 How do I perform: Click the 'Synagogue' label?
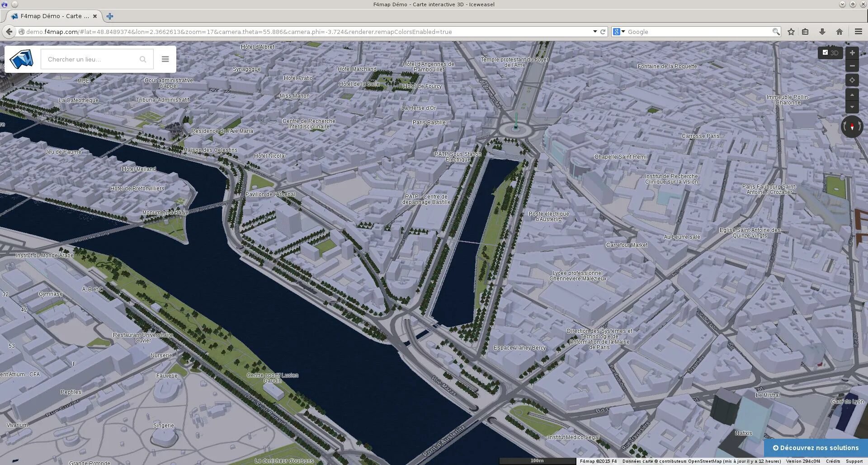click(247, 69)
